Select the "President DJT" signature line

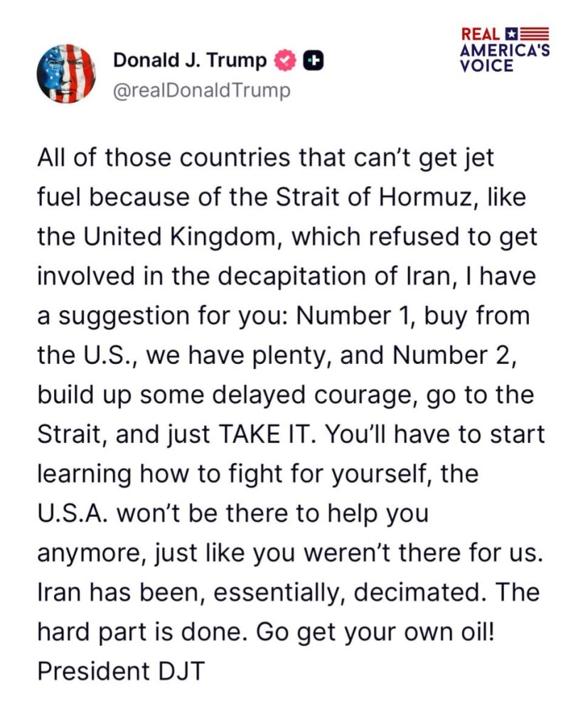[120, 670]
